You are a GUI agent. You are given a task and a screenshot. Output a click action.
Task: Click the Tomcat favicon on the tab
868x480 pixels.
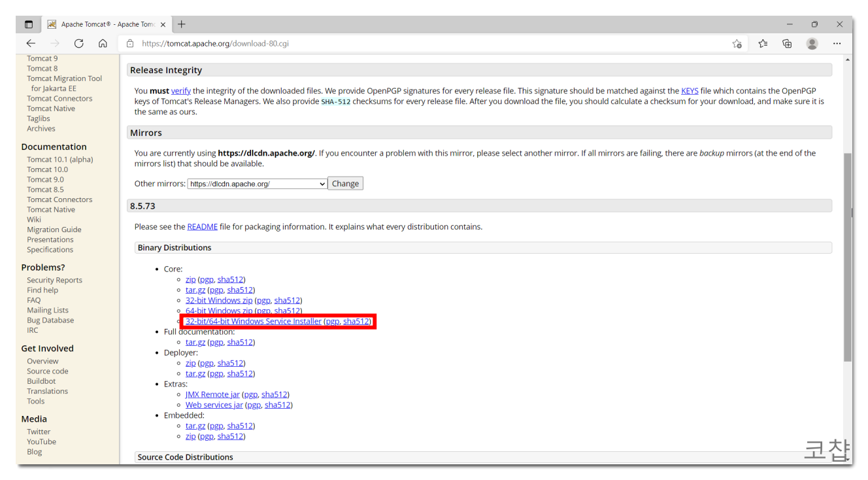52,24
